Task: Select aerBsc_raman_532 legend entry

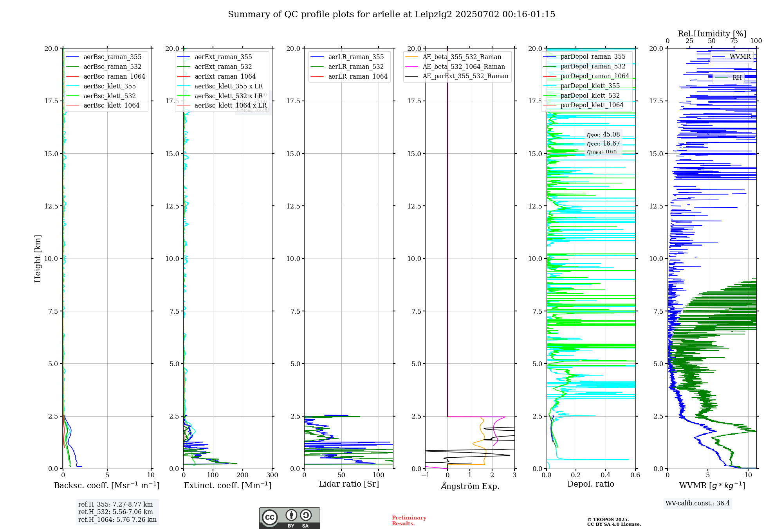Action: tap(106, 67)
